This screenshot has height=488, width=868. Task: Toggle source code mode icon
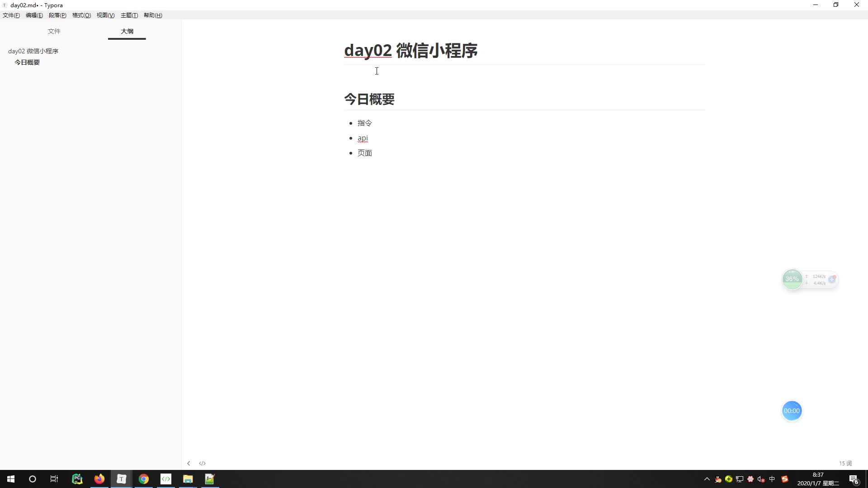coord(202,463)
